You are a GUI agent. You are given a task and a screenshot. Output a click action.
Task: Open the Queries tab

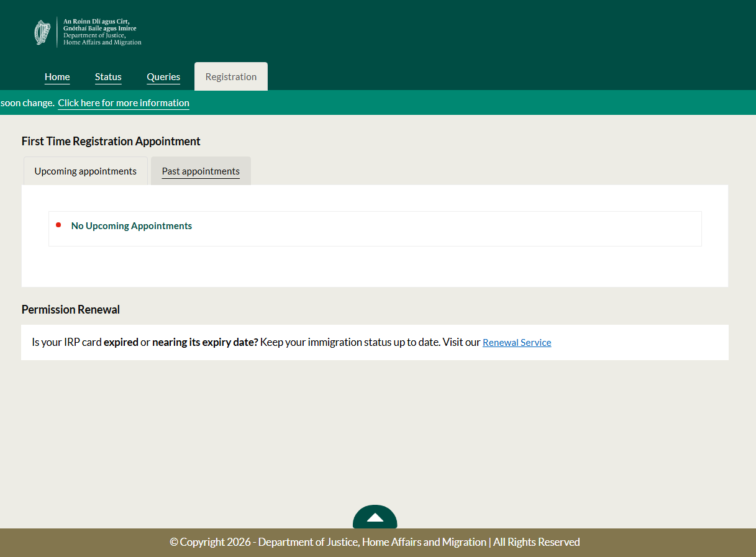163,77
